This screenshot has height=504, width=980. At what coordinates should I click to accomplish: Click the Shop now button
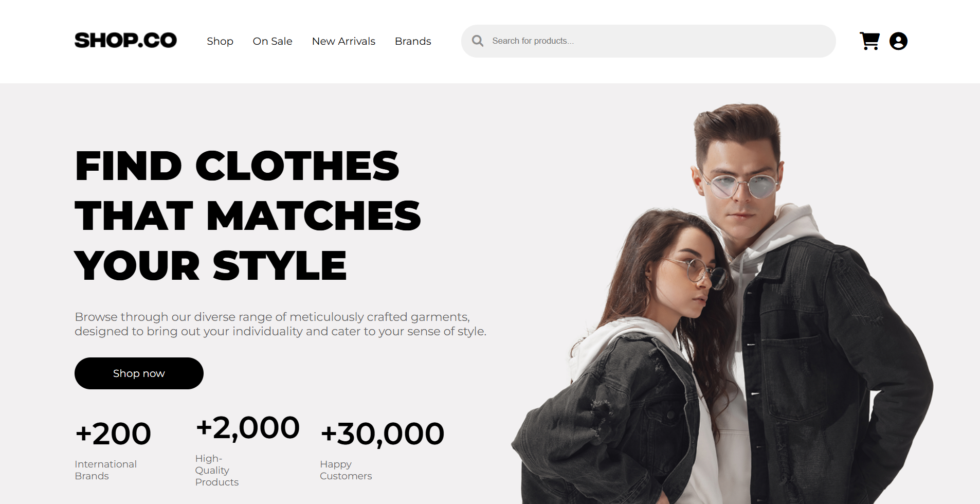139,373
